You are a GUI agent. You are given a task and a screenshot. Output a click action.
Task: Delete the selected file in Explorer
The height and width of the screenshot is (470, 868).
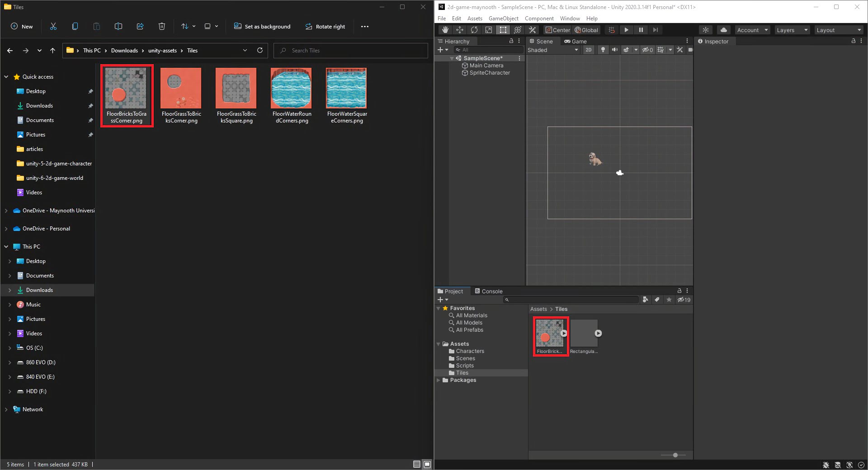click(162, 26)
